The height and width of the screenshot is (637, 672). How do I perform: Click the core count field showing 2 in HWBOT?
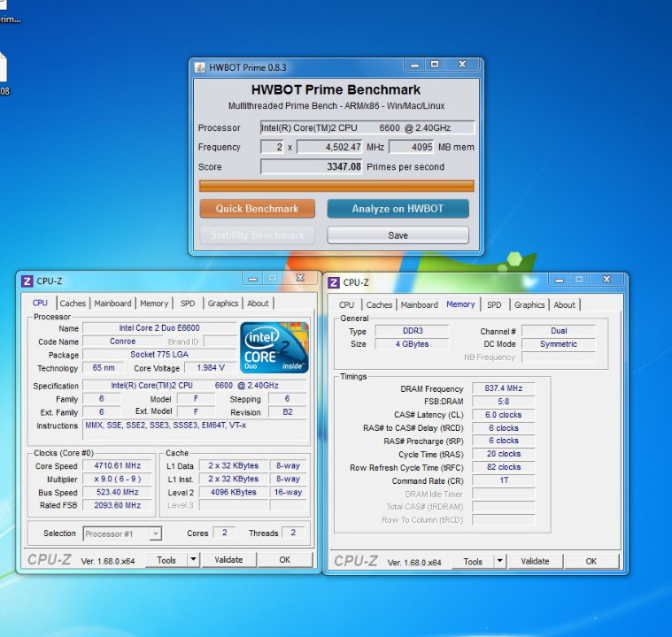(x=272, y=147)
